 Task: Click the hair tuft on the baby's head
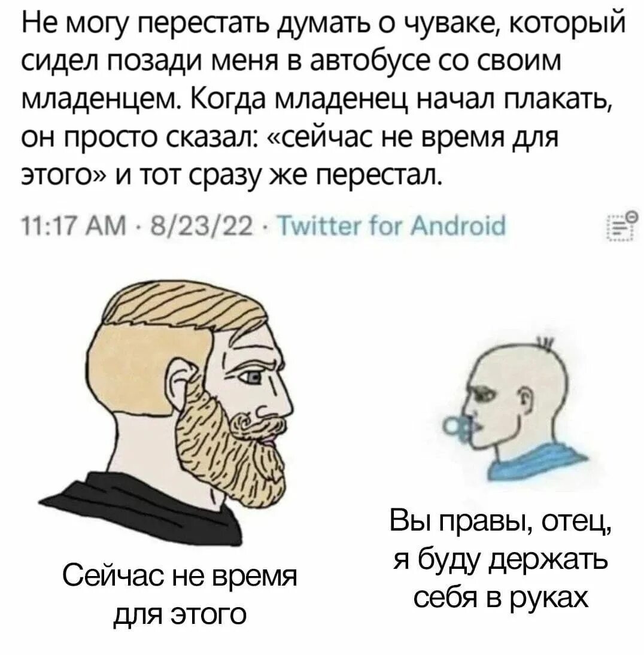544,344
